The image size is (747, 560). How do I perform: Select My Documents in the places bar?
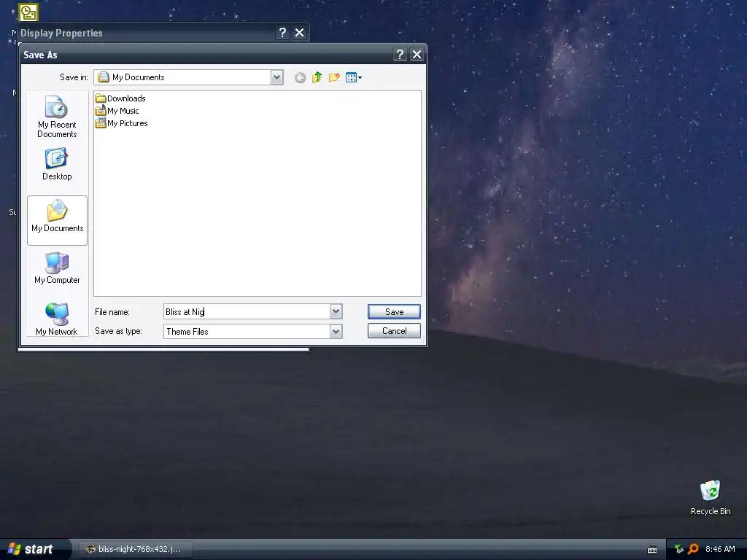(x=57, y=220)
